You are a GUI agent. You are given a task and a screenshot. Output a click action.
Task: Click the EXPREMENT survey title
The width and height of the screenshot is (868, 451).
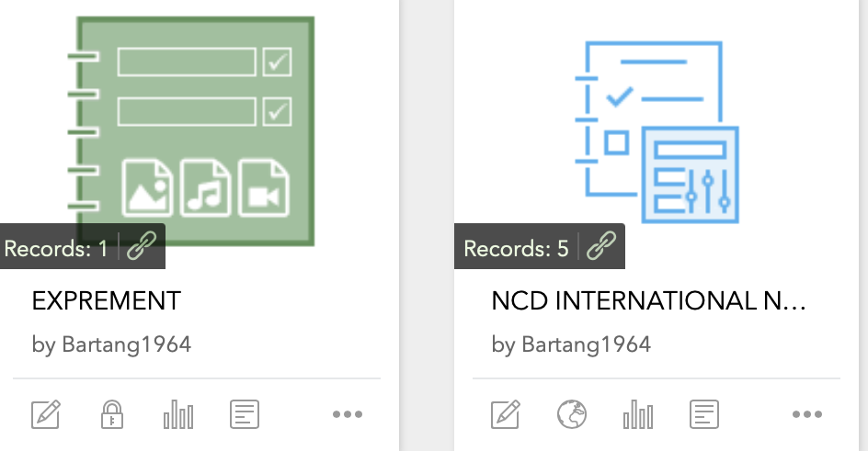[x=107, y=300]
